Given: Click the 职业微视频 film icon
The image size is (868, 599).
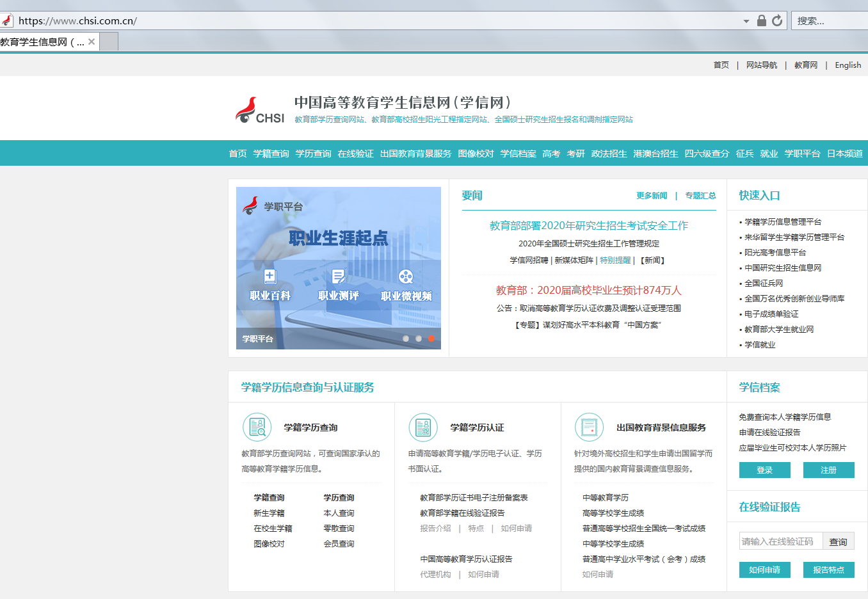Looking at the screenshot, I should tap(406, 276).
